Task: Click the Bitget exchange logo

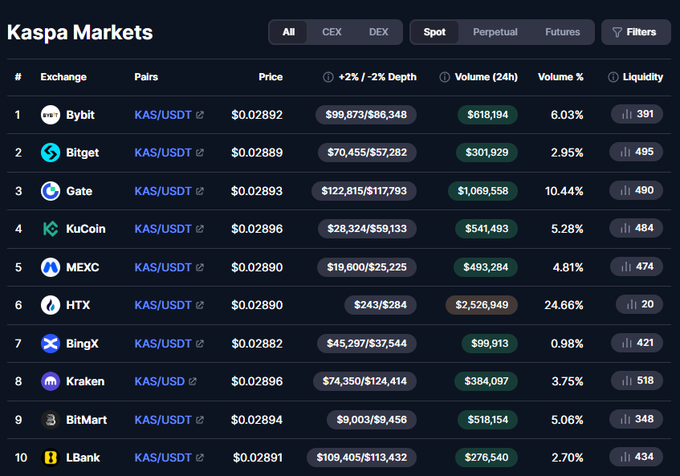Action: tap(50, 153)
